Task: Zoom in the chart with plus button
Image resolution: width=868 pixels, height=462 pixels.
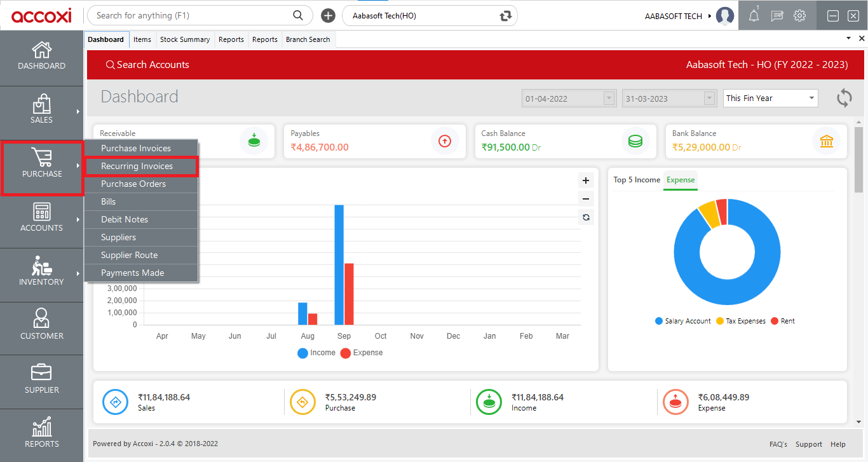Action: (586, 180)
